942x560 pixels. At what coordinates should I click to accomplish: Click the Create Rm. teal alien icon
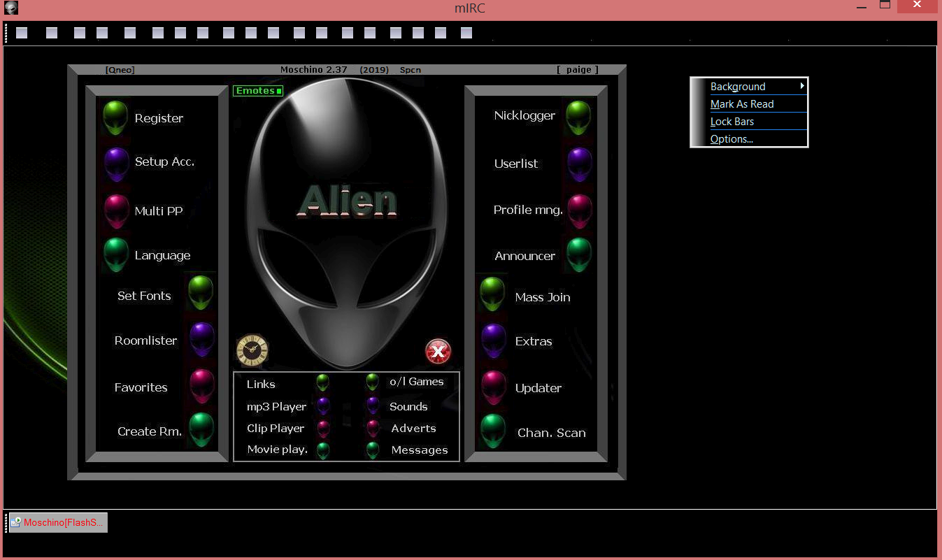pyautogui.click(x=202, y=430)
